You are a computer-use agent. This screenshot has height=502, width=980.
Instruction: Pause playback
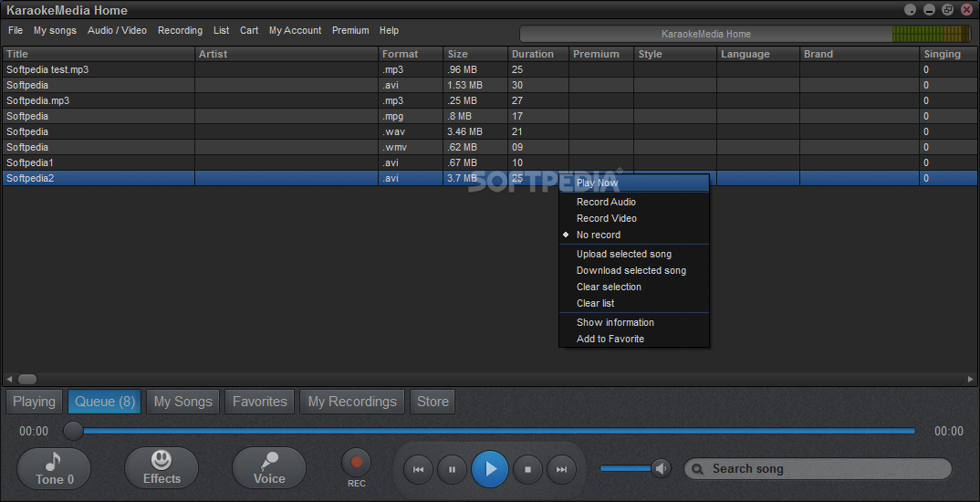(x=452, y=469)
